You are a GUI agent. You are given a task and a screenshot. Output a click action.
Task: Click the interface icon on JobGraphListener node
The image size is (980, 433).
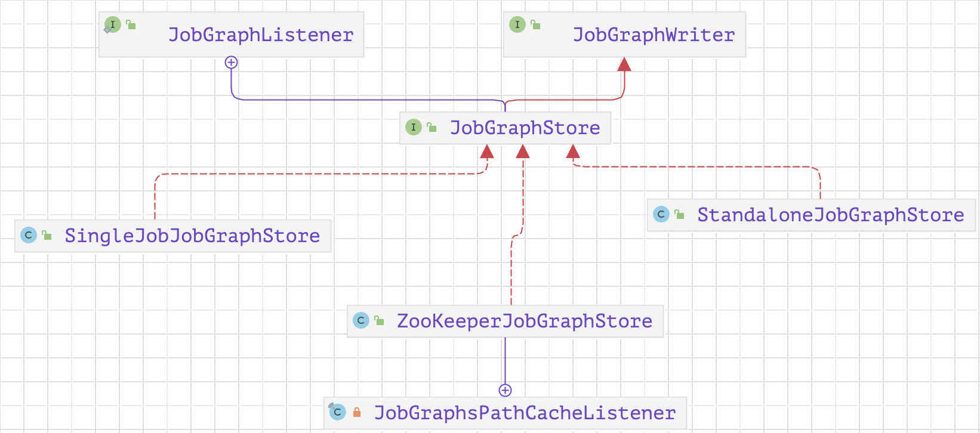pos(112,25)
